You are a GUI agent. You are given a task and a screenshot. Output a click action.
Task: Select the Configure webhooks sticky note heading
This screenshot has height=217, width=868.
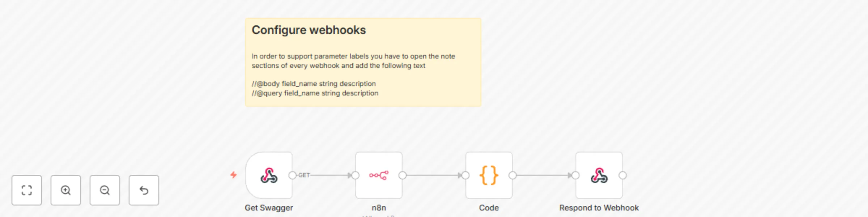pos(309,30)
